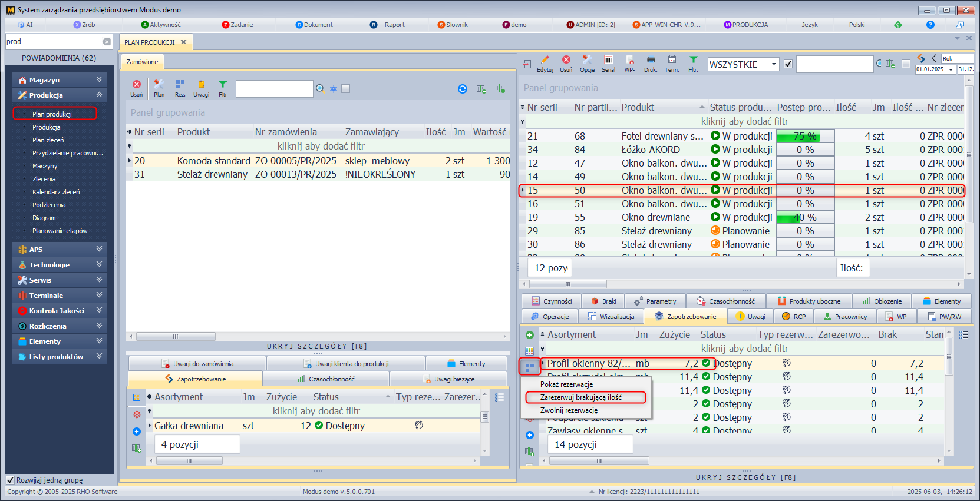Click the Term. calendar icon

coord(672,61)
